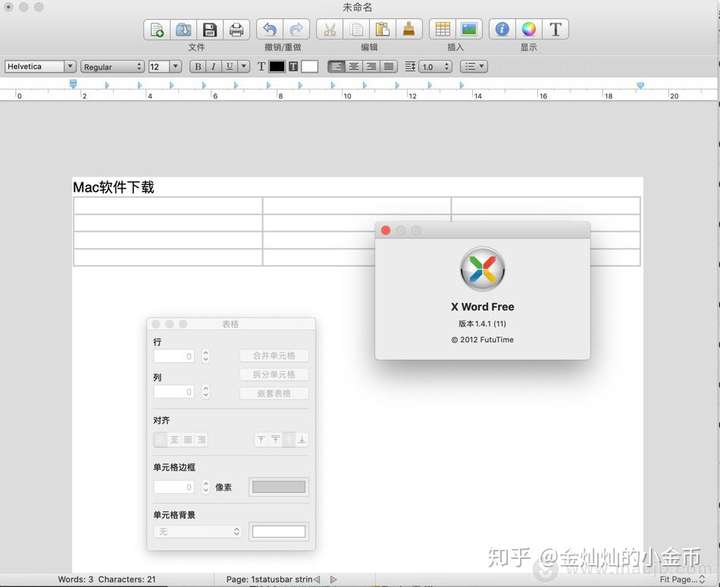720x587 pixels.
Task: Insert a table with the grid icon
Action: pyautogui.click(x=442, y=29)
